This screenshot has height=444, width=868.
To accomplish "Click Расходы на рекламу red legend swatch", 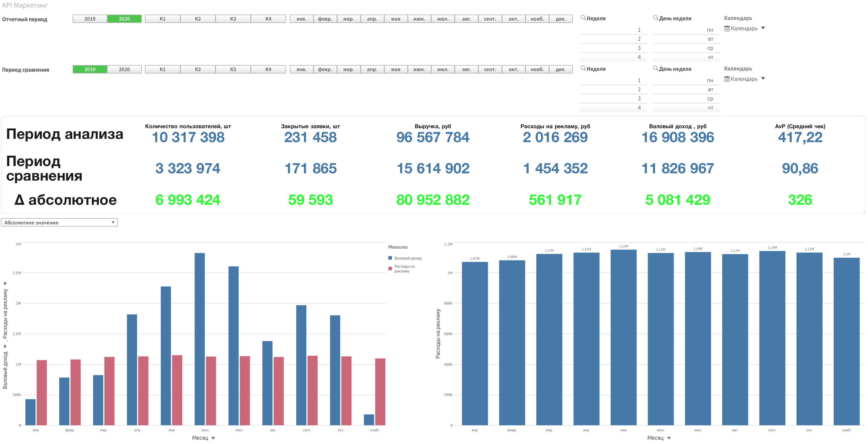I will [390, 269].
